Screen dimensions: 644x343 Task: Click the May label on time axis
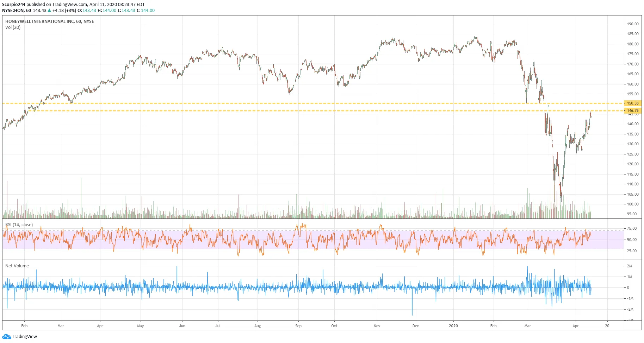pyautogui.click(x=141, y=326)
